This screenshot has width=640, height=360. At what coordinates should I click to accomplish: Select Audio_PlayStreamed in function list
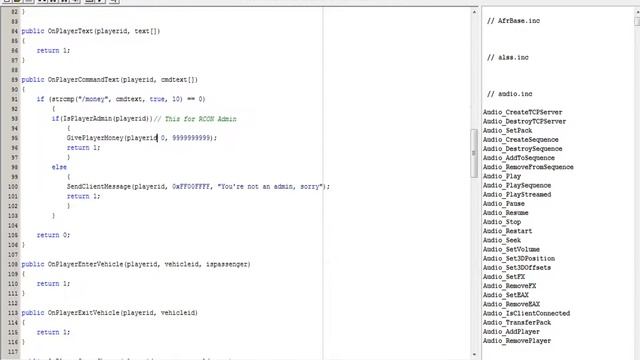point(517,194)
